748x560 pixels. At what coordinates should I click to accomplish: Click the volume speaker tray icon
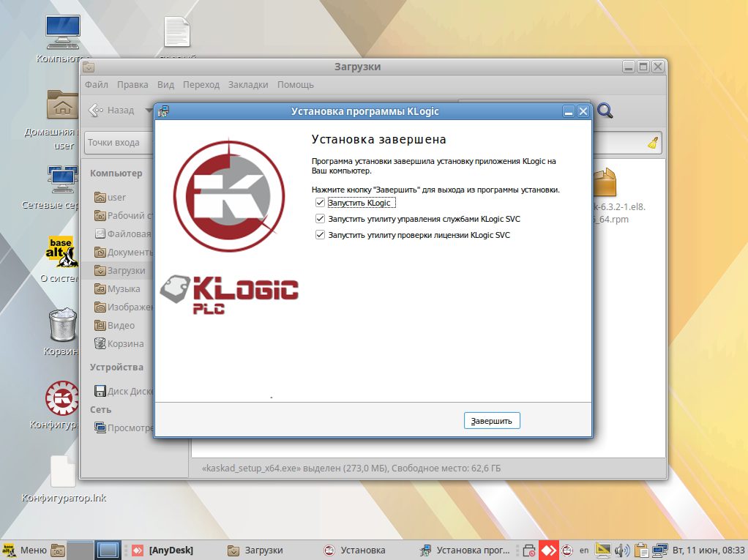click(622, 550)
